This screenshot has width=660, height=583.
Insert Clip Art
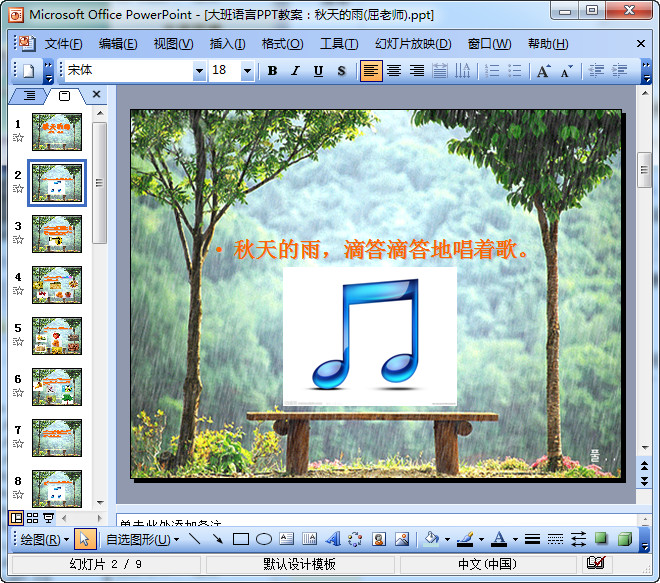(379, 539)
